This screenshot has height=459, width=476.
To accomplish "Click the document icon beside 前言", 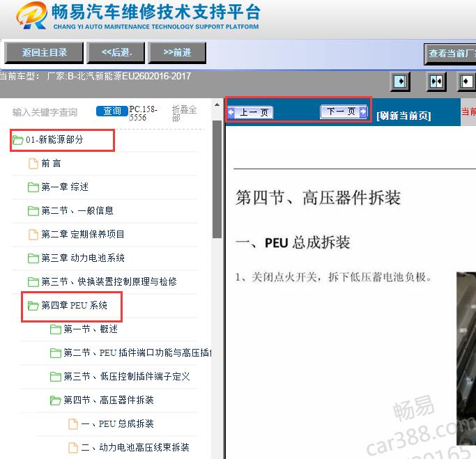I will click(33, 164).
